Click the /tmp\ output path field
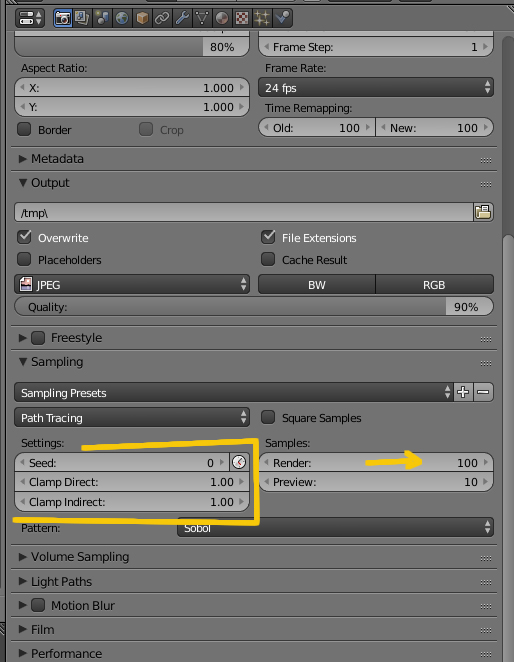Viewport: 514px width, 662px height. [244, 212]
